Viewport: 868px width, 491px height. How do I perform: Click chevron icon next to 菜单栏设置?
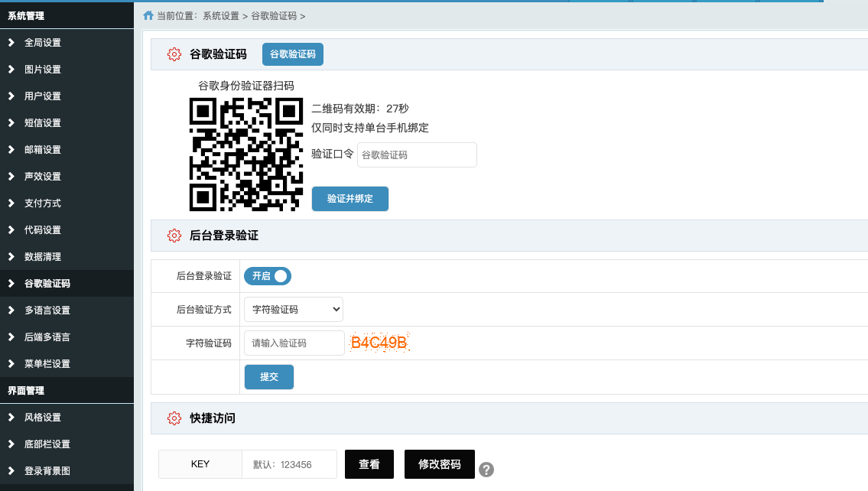click(11, 364)
